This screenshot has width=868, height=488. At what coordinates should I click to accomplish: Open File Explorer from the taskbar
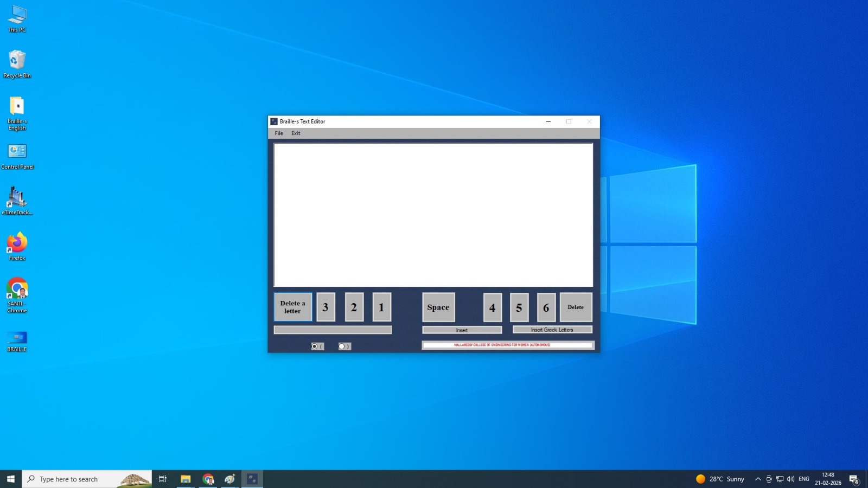(186, 479)
